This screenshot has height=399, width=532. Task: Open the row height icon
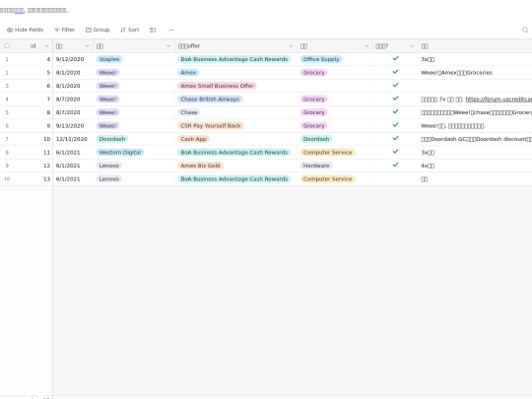(x=153, y=30)
